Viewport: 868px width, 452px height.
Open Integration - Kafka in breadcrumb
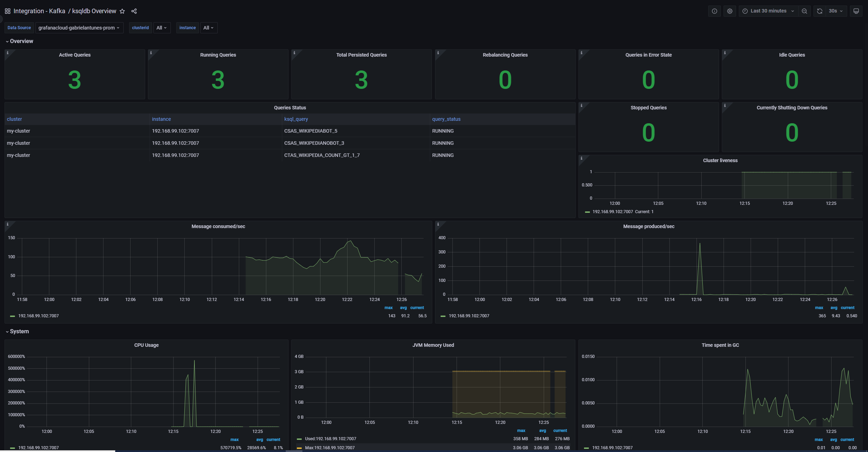[x=40, y=11]
